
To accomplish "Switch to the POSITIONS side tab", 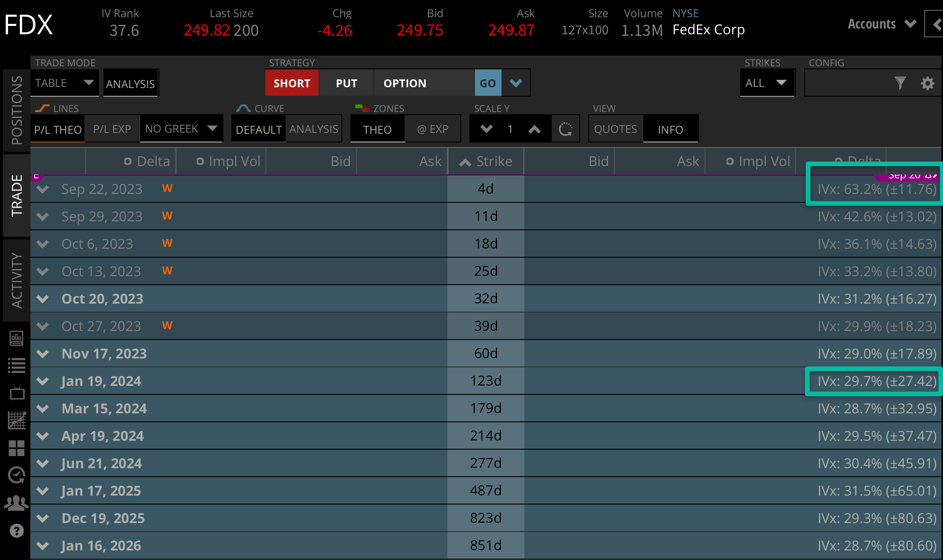I will click(16, 110).
